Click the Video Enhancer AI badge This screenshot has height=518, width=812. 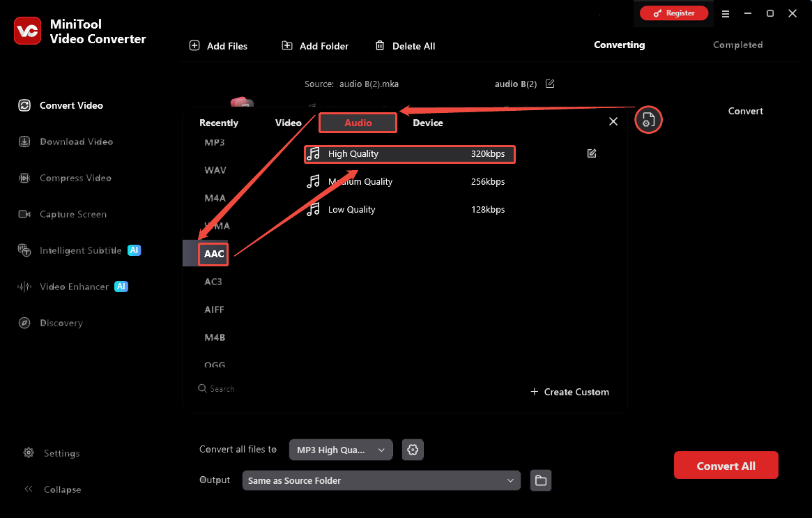point(121,287)
